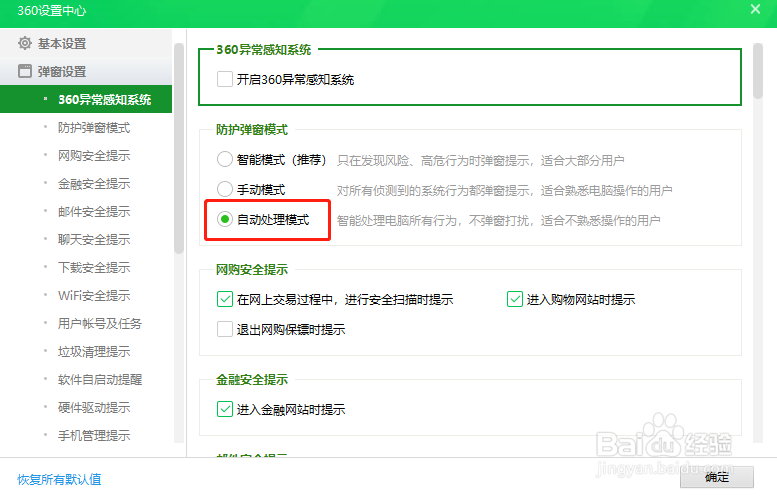
Task: Click description text 对所有侦测到的系统行为都弹窗提示
Action: (x=433, y=190)
